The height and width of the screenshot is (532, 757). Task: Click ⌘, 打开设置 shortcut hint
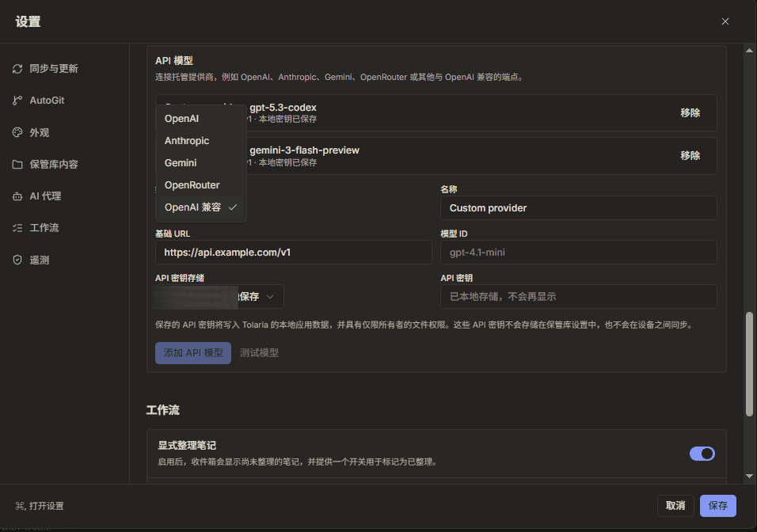point(40,506)
